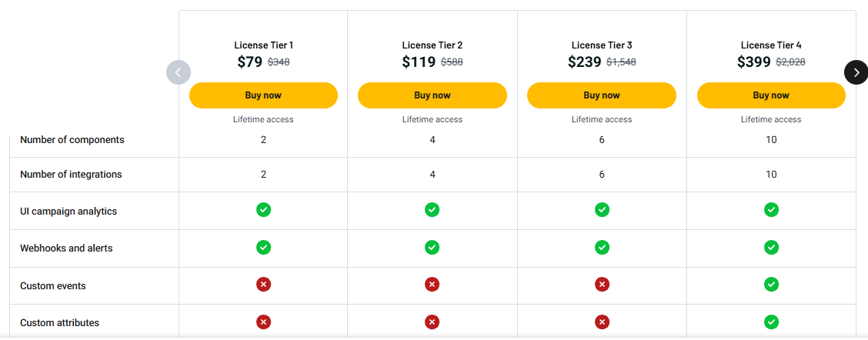868x340 pixels.
Task: Click the strikethrough $1,548 price
Action: pyautogui.click(x=621, y=62)
